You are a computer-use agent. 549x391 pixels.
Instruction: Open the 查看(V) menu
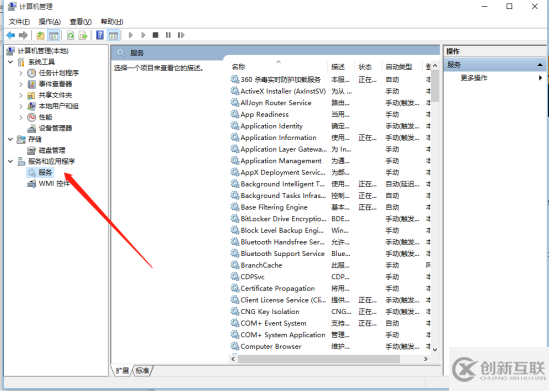[x=81, y=22]
